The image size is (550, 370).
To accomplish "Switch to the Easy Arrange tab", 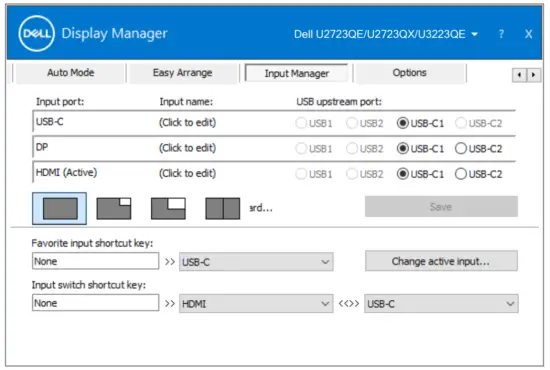I will [x=182, y=73].
